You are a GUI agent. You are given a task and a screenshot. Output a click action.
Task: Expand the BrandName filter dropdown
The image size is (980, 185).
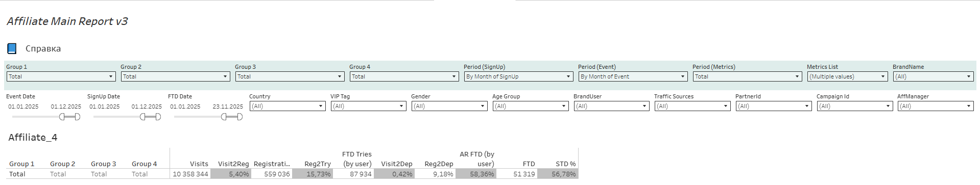[933, 76]
